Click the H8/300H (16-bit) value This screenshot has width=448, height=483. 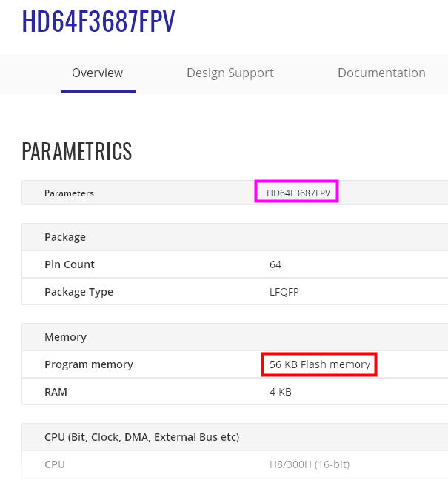tap(309, 464)
